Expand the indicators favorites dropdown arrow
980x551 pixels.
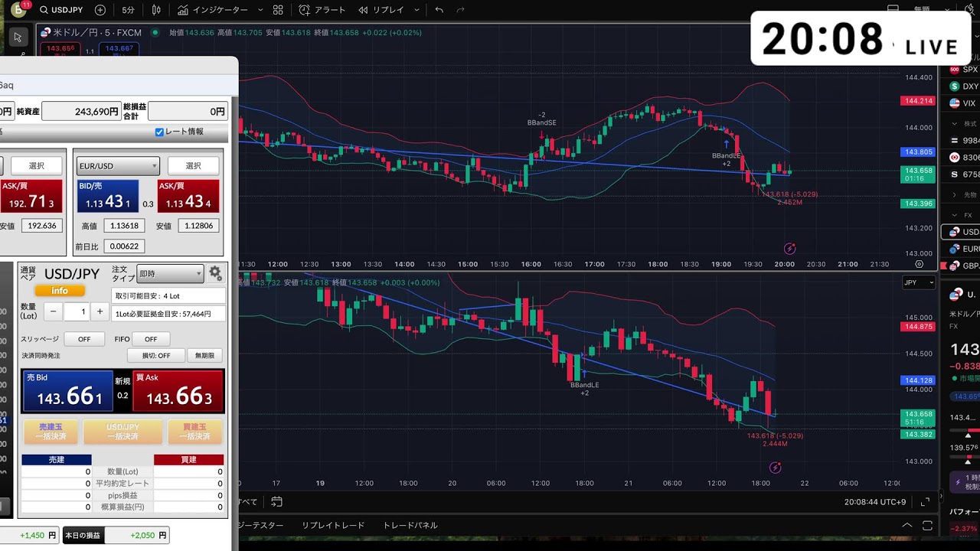tap(260, 10)
